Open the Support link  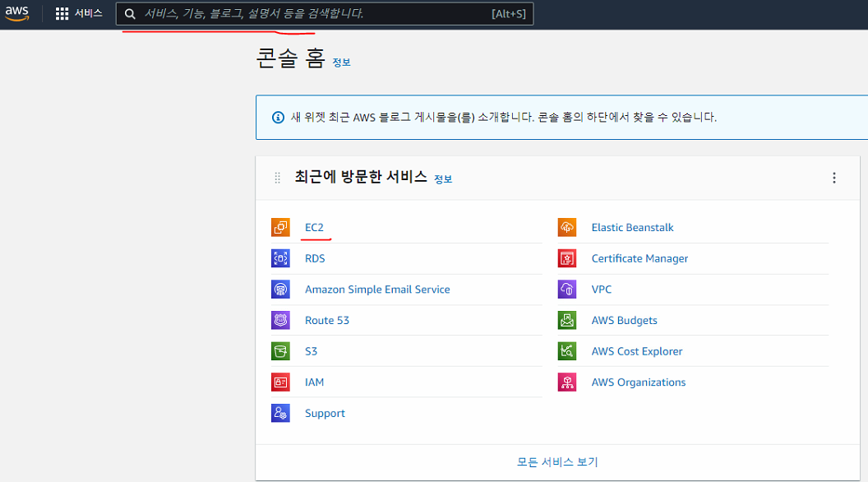pos(325,414)
